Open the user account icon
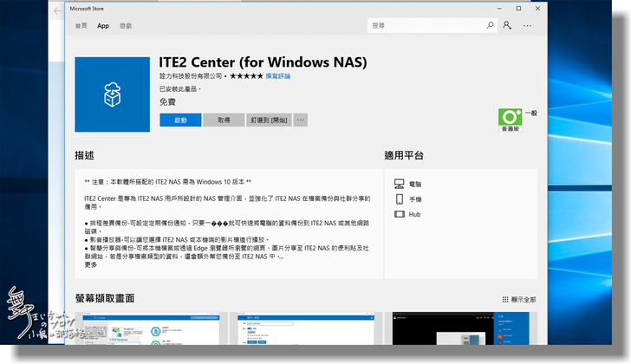Screen dimensions: 631x364 506,26
